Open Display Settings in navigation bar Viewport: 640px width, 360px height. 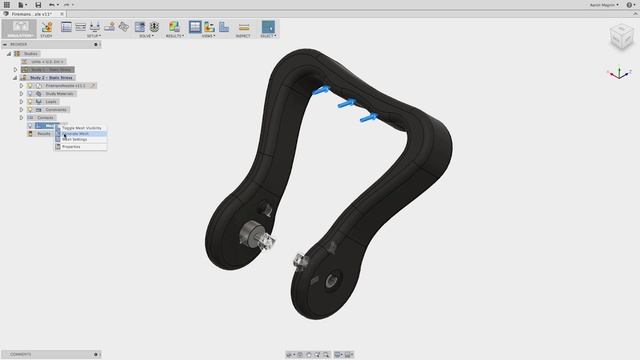pos(338,355)
